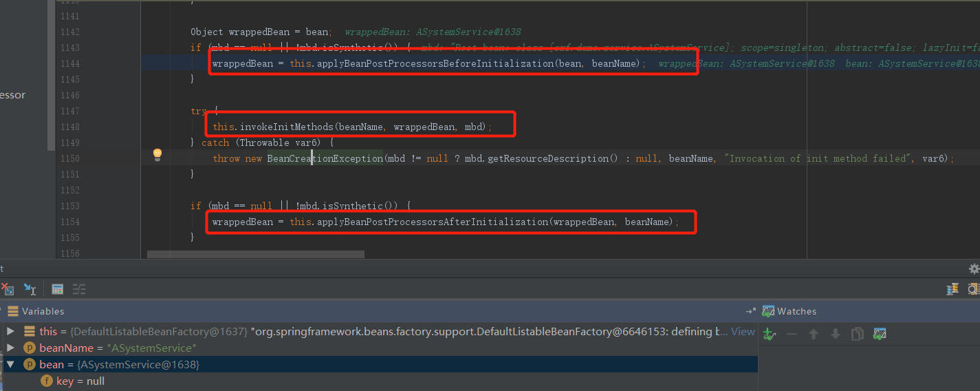Select the bean = {ASystemService@1638} row
Viewport: 980px width, 391px height.
[379, 364]
